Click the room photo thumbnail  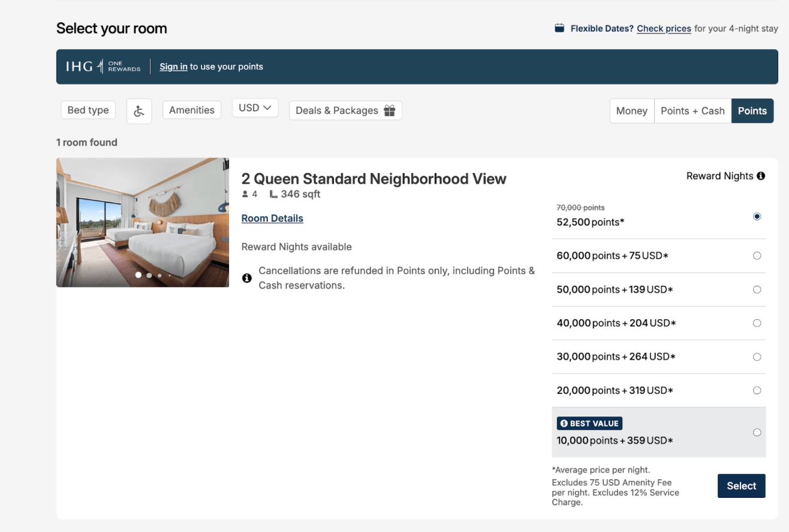point(143,222)
